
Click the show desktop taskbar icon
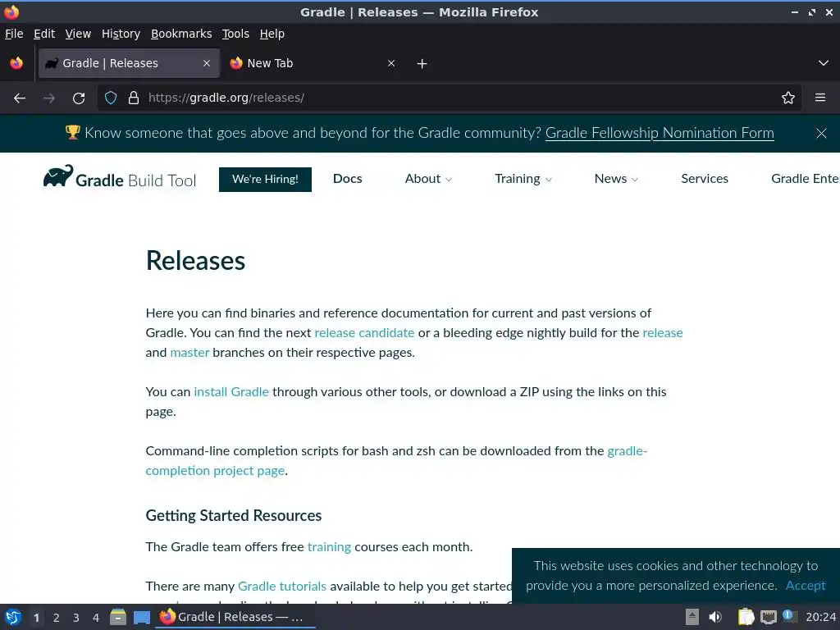tap(141, 617)
